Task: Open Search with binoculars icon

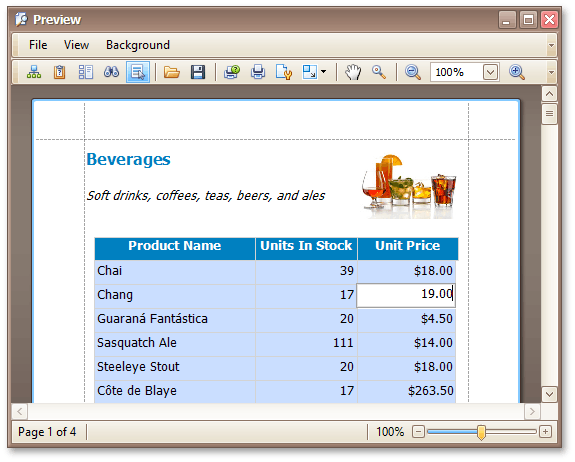Action: pyautogui.click(x=111, y=72)
